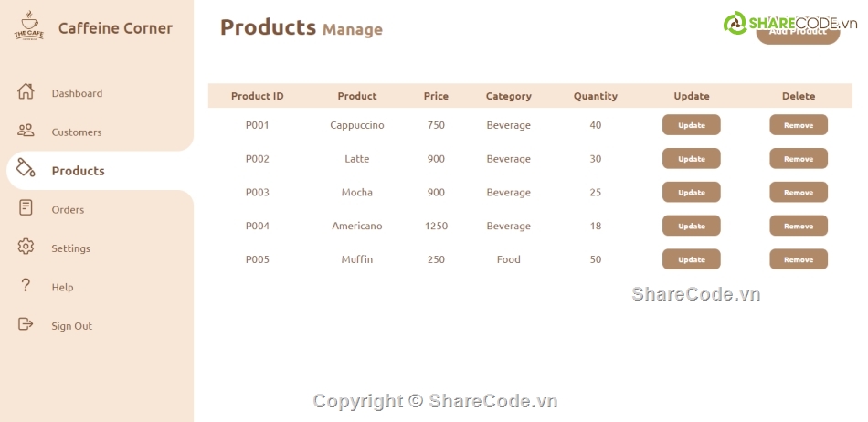This screenshot has width=868, height=422.
Task: Update the Muffin product row
Action: tap(691, 259)
